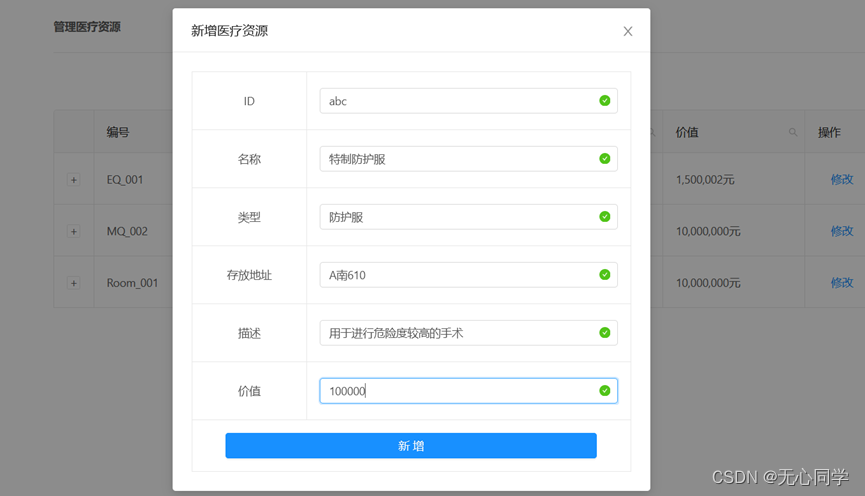The height and width of the screenshot is (496, 865).
Task: Click search icon in 价值 column header
Action: (793, 132)
